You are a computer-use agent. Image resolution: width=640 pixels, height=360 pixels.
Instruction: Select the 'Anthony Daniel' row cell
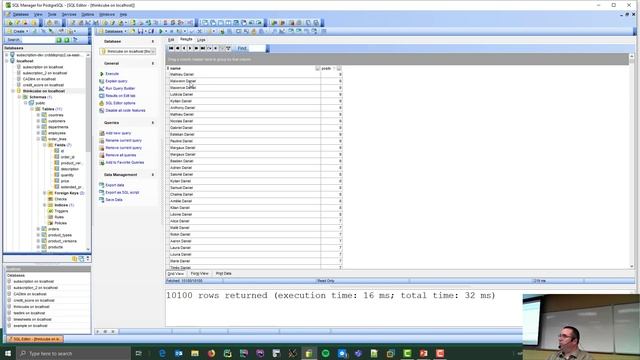coord(244,108)
